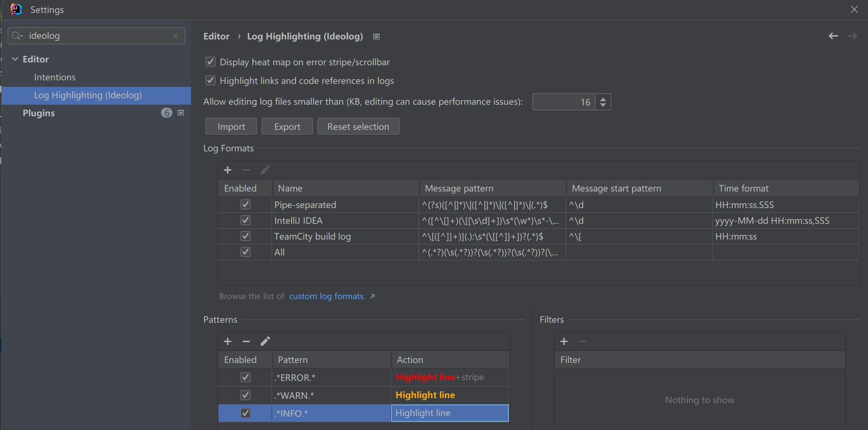The width and height of the screenshot is (868, 430).
Task: Disable the TeamCity build log format
Action: pos(246,236)
